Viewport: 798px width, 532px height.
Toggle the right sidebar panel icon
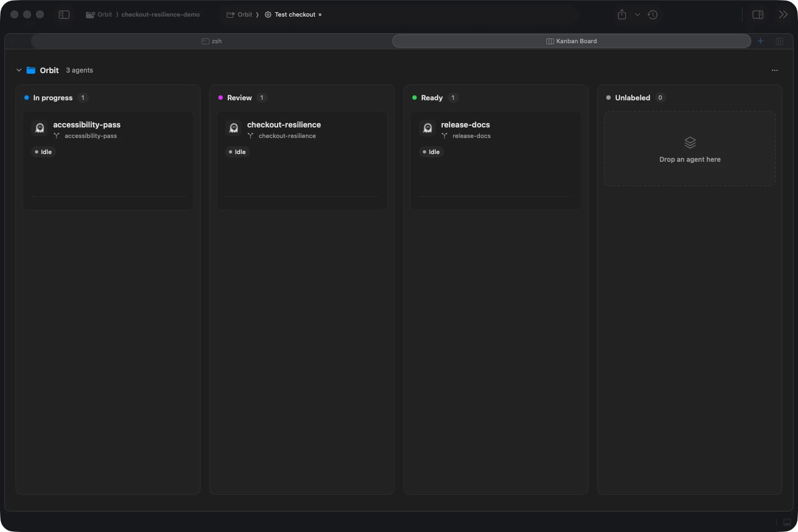758,14
